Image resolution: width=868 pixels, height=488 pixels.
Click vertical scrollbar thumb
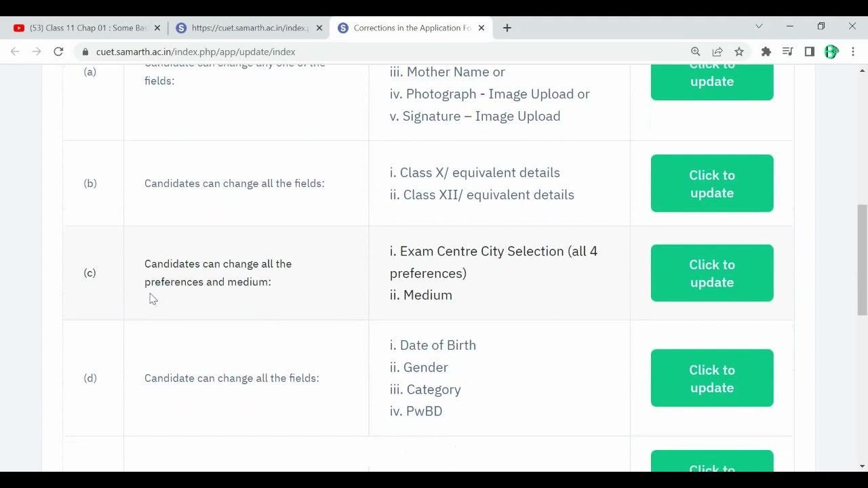[863, 260]
